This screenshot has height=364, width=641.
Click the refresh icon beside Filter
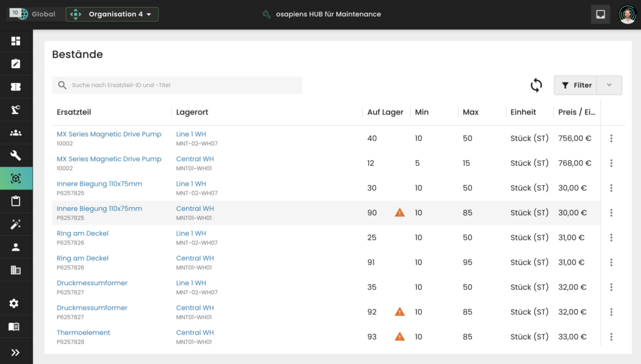(x=536, y=85)
